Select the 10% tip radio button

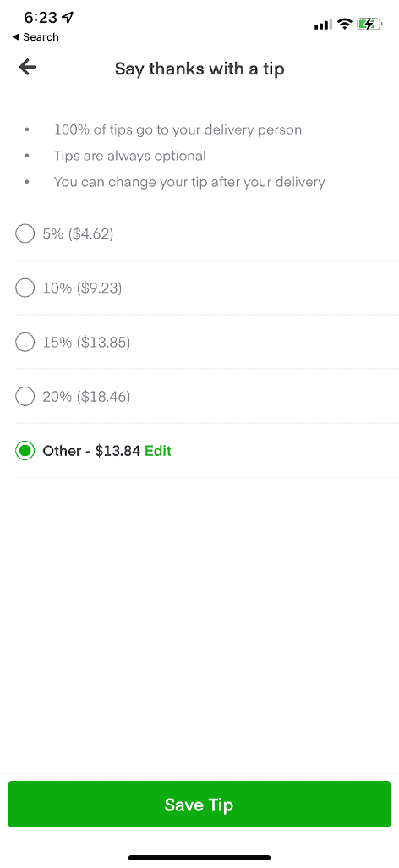coord(25,288)
